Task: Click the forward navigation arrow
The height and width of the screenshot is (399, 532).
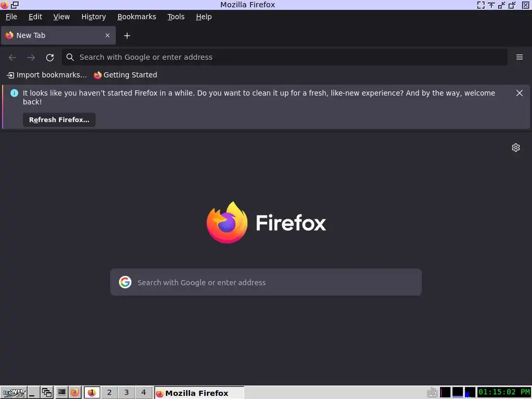Action: [x=31, y=57]
